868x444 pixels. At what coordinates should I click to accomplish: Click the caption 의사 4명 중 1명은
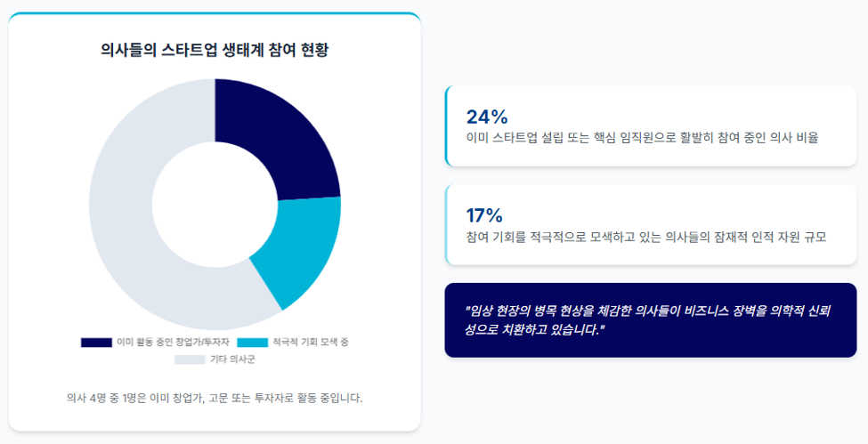coord(215,398)
